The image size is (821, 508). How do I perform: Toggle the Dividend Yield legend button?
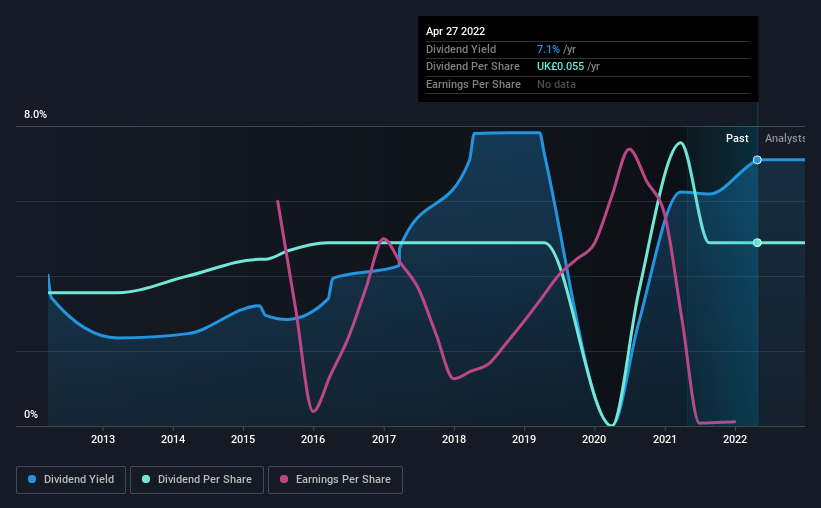click(x=71, y=480)
